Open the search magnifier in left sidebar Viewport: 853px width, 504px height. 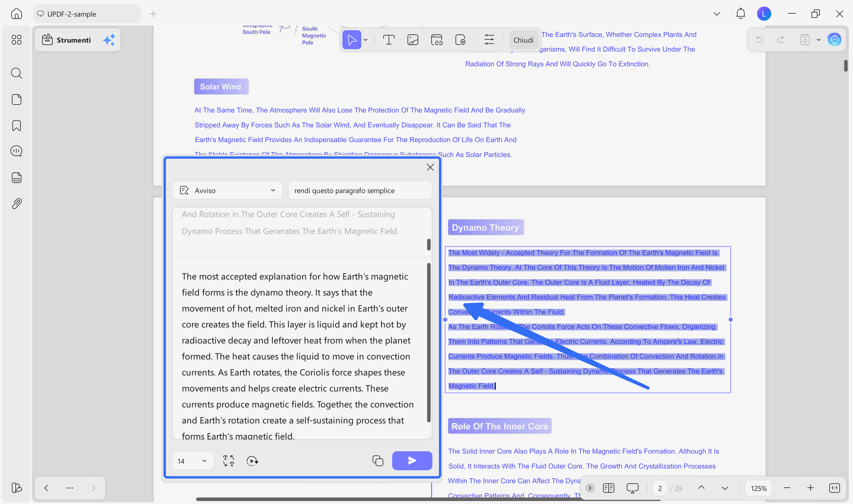click(x=16, y=73)
